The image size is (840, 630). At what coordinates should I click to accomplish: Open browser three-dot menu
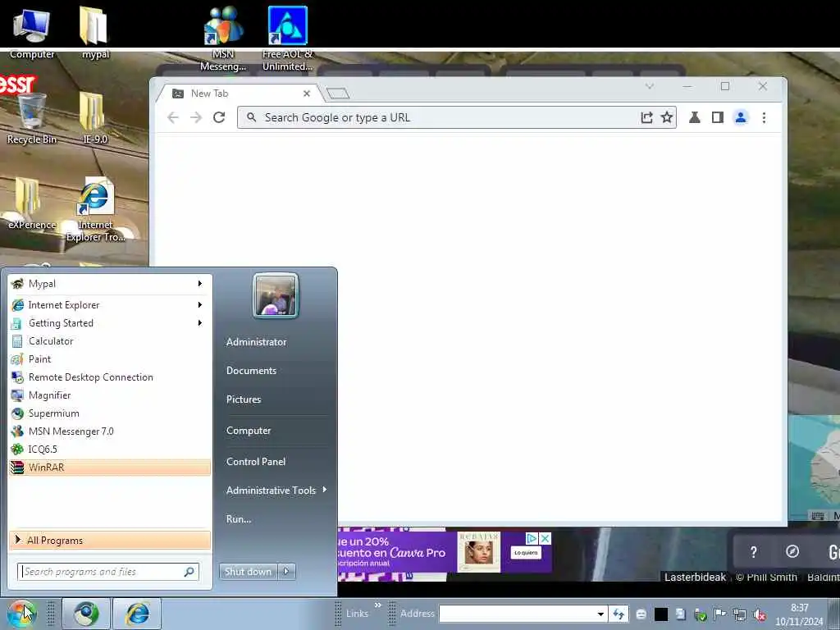pos(764,117)
